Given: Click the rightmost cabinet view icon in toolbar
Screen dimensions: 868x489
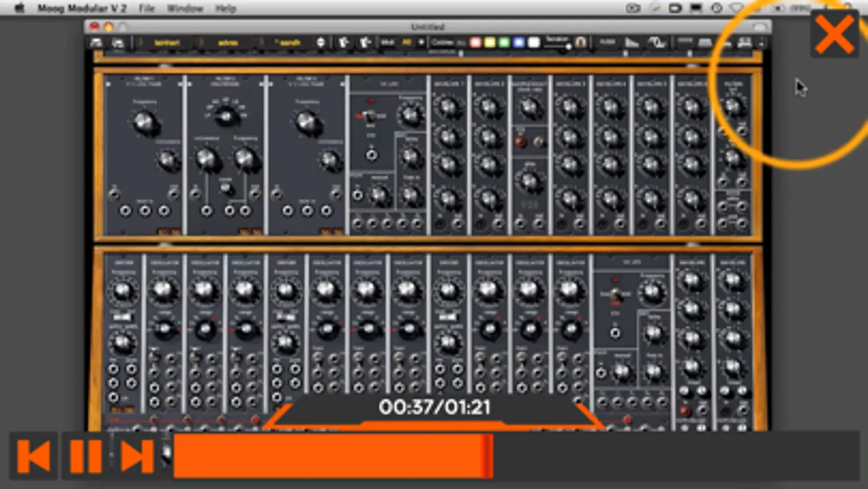Looking at the screenshot, I should pos(744,42).
